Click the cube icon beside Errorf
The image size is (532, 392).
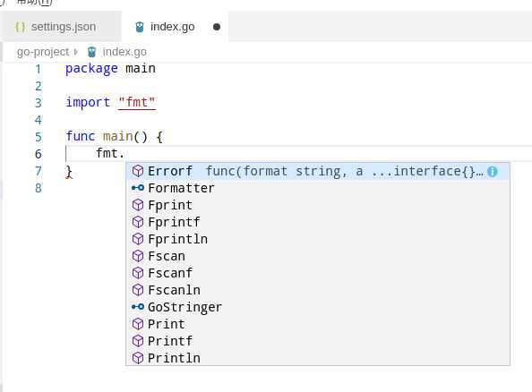tap(138, 171)
